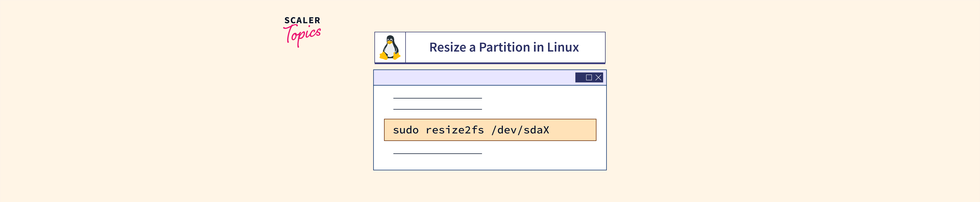Image resolution: width=980 pixels, height=202 pixels.
Task: Select the word "sudo" in the command
Action: 405,130
